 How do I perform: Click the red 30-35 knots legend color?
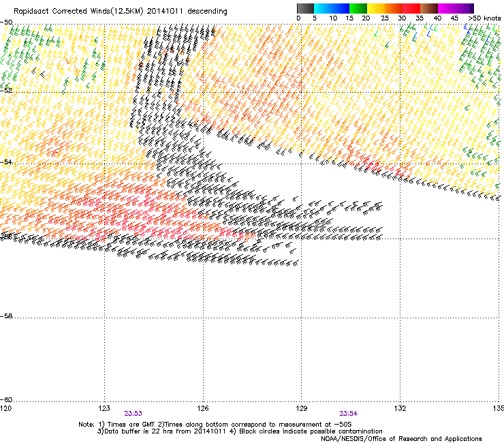pyautogui.click(x=411, y=8)
